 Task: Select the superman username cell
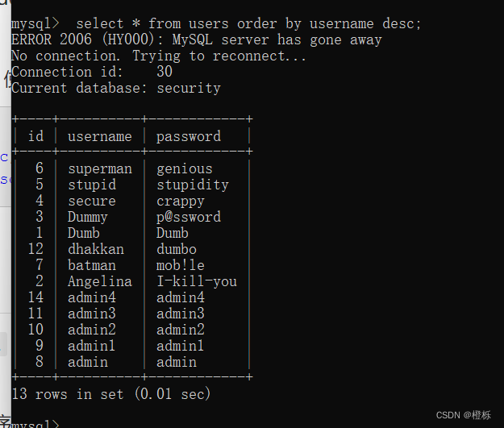click(100, 169)
